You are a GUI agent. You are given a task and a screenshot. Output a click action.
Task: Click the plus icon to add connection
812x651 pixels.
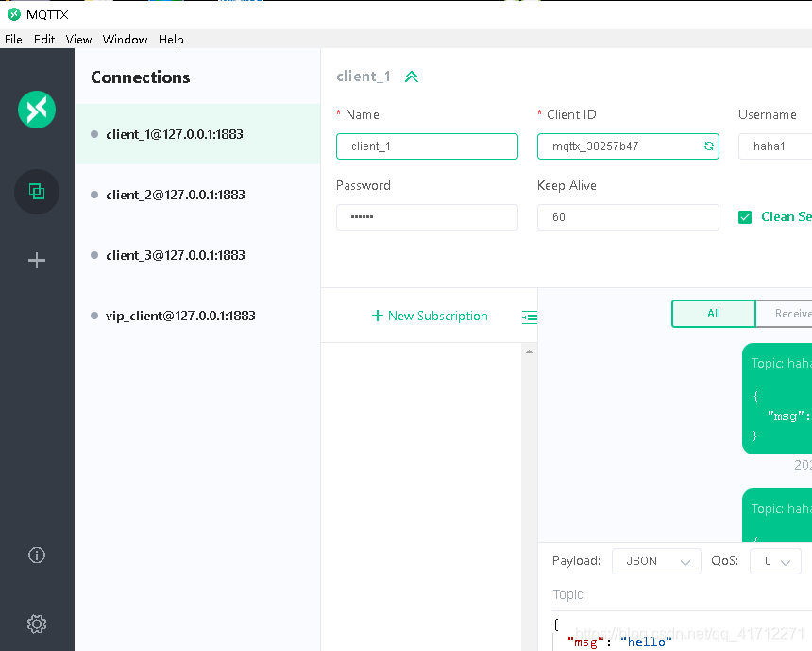37,260
